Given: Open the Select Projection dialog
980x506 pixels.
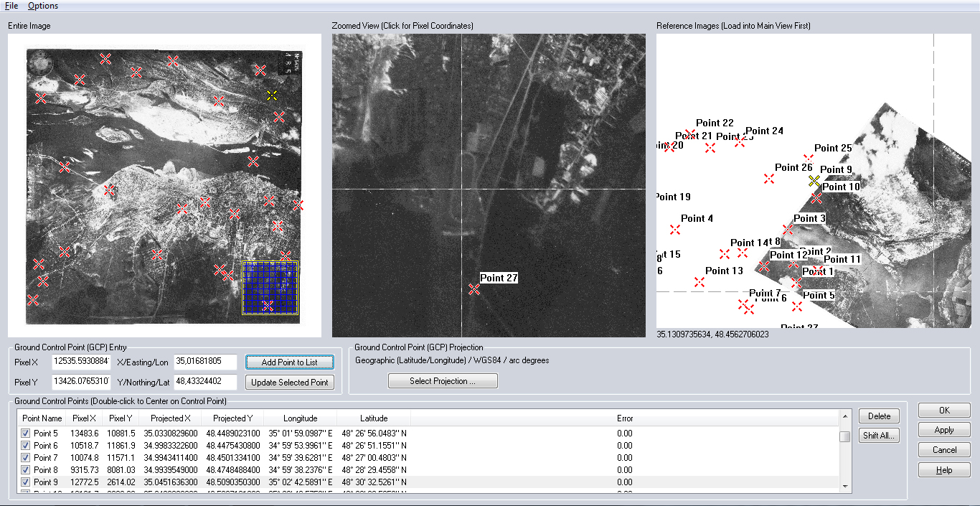Looking at the screenshot, I should (442, 381).
